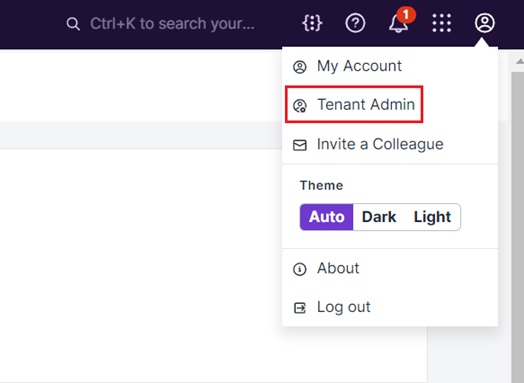This screenshot has width=524, height=383.
Task: Open the help question mark icon
Action: [x=355, y=23]
